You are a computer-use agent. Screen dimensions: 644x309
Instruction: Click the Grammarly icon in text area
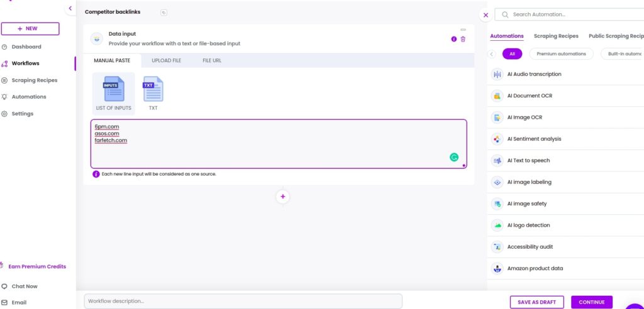click(454, 157)
